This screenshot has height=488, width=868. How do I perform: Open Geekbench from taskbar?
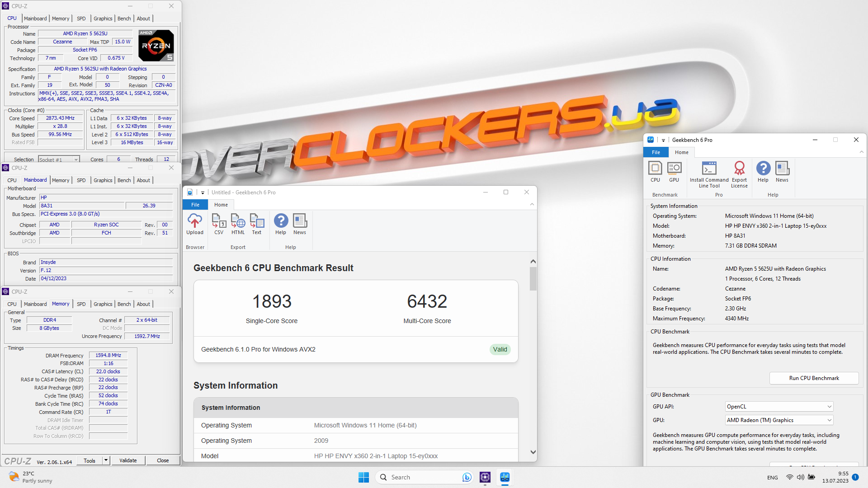pos(505,477)
